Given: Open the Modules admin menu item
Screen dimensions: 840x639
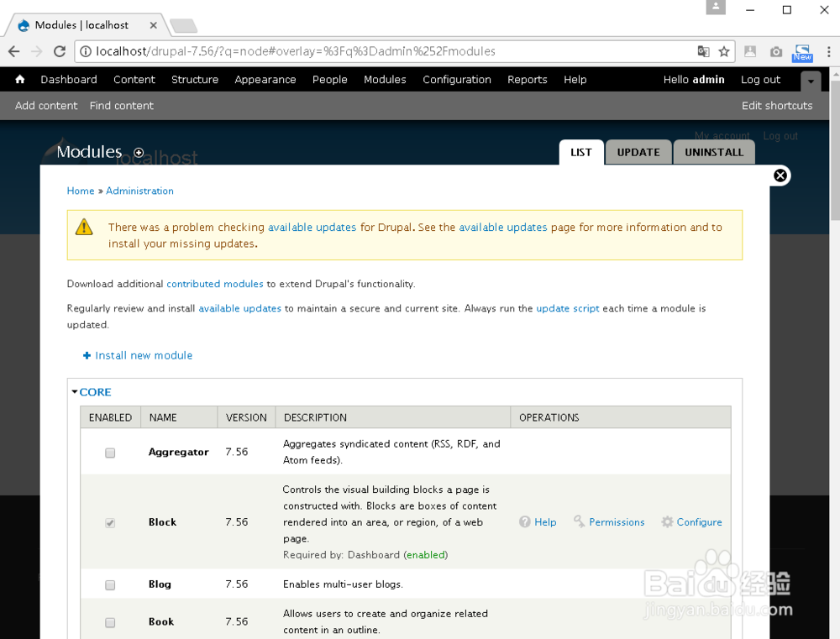Looking at the screenshot, I should 385,79.
